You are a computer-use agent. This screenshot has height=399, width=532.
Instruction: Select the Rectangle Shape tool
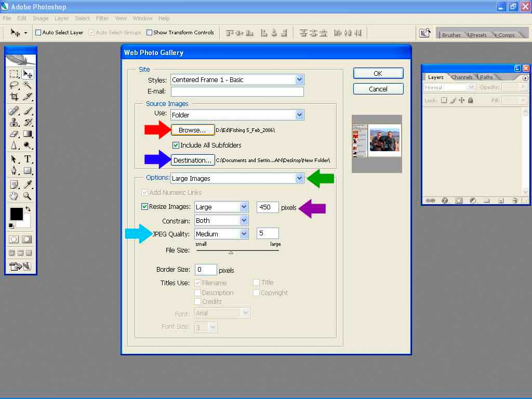pos(28,170)
